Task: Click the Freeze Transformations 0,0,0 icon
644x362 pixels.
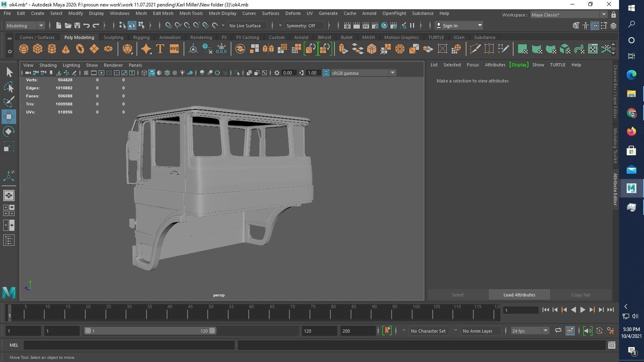Action: (x=221, y=49)
